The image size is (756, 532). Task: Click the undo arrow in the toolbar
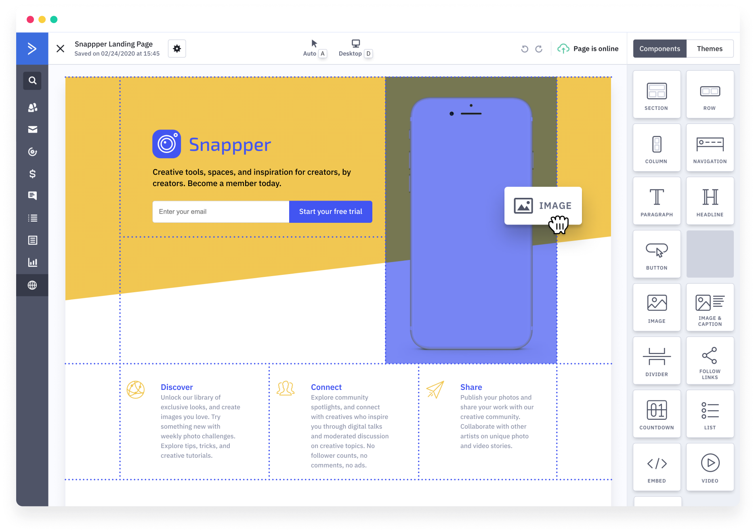[524, 48]
